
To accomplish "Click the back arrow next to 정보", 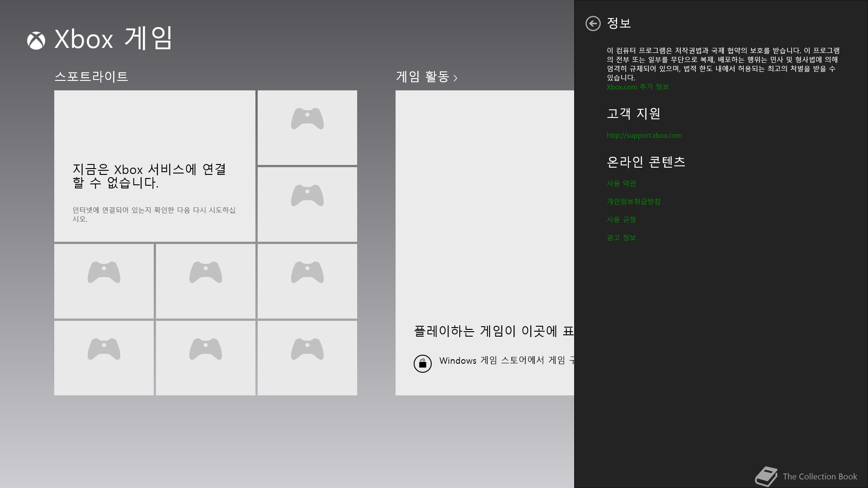I will [593, 23].
